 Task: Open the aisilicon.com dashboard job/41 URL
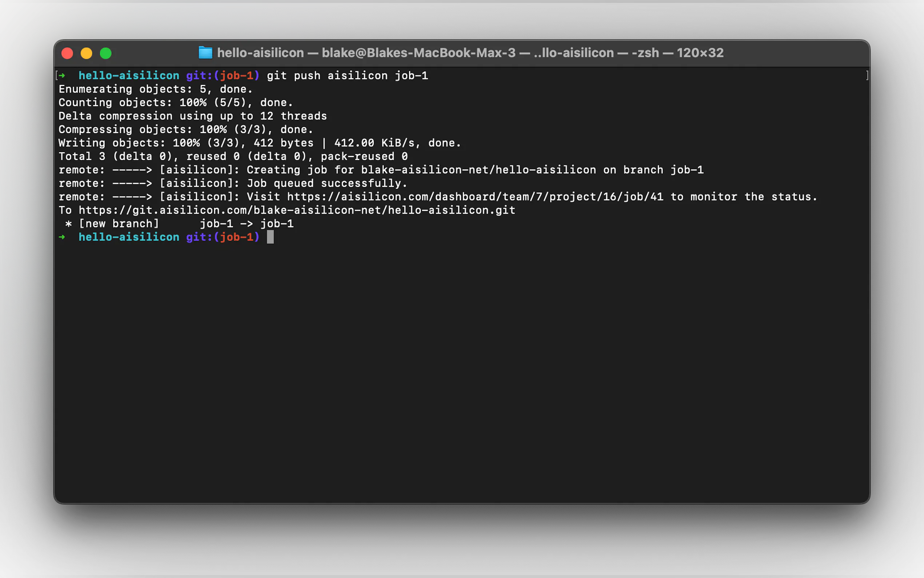point(475,197)
